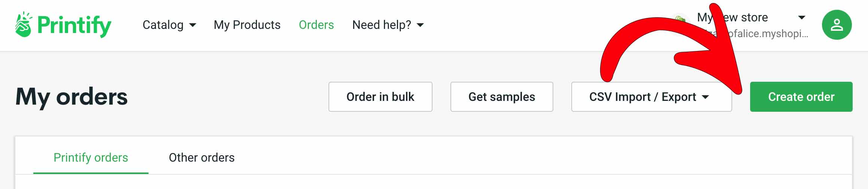The height and width of the screenshot is (189, 868).
Task: Click the Printify wordmark text
Action: 74,25
